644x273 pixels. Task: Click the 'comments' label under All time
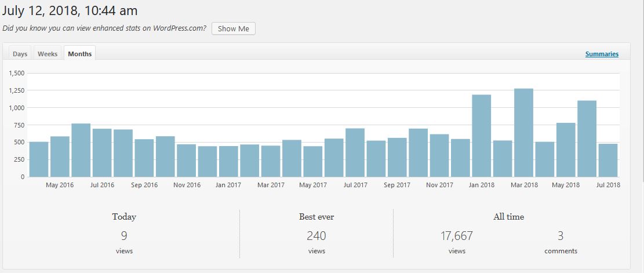(x=561, y=251)
